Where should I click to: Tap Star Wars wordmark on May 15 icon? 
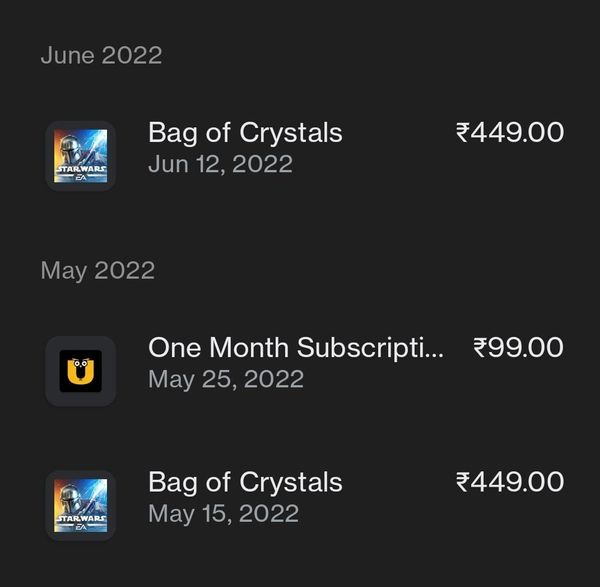81,519
